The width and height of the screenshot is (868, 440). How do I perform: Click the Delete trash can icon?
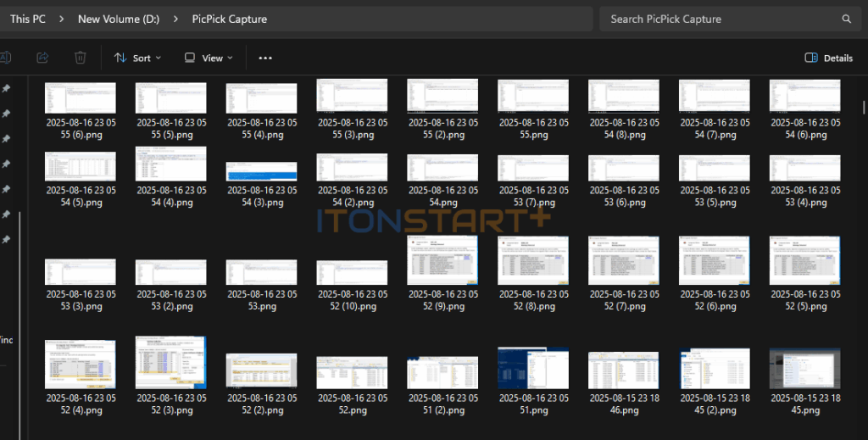point(80,58)
